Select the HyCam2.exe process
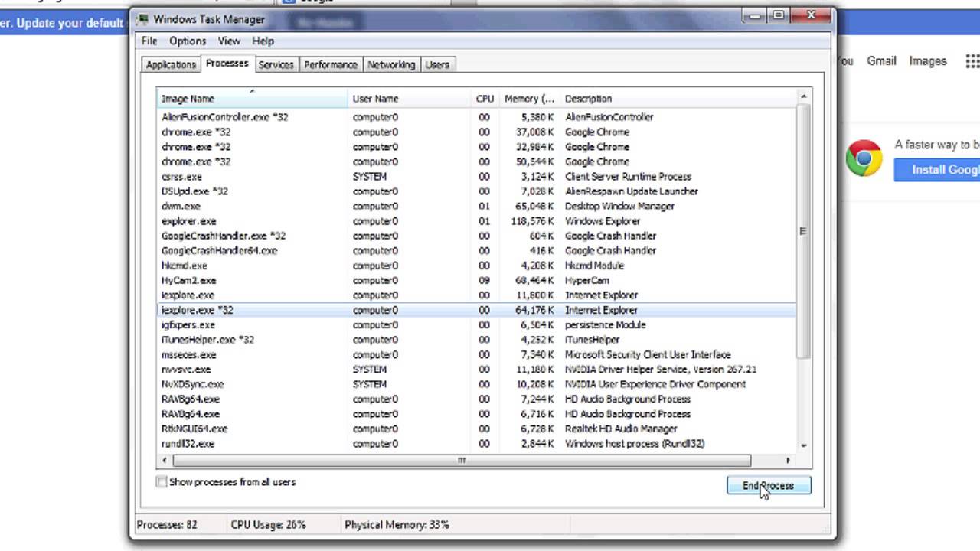 tap(476, 280)
